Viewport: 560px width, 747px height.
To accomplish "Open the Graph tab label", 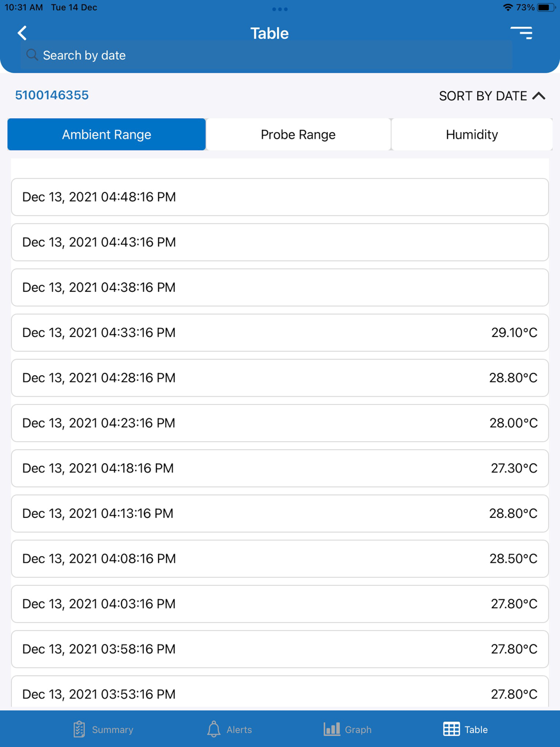I will (x=358, y=730).
